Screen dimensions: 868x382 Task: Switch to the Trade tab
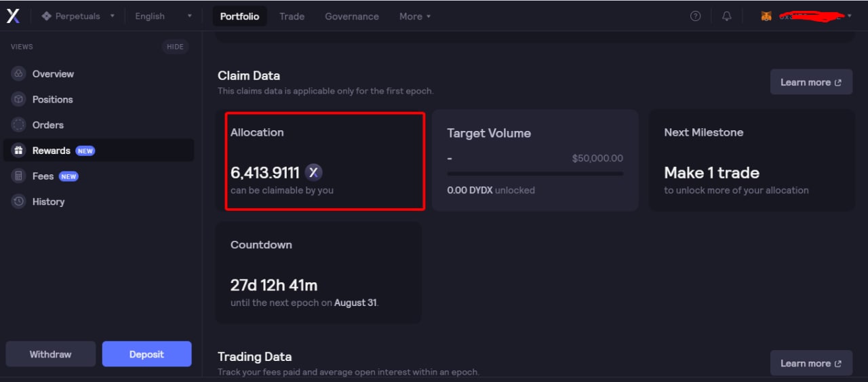292,16
